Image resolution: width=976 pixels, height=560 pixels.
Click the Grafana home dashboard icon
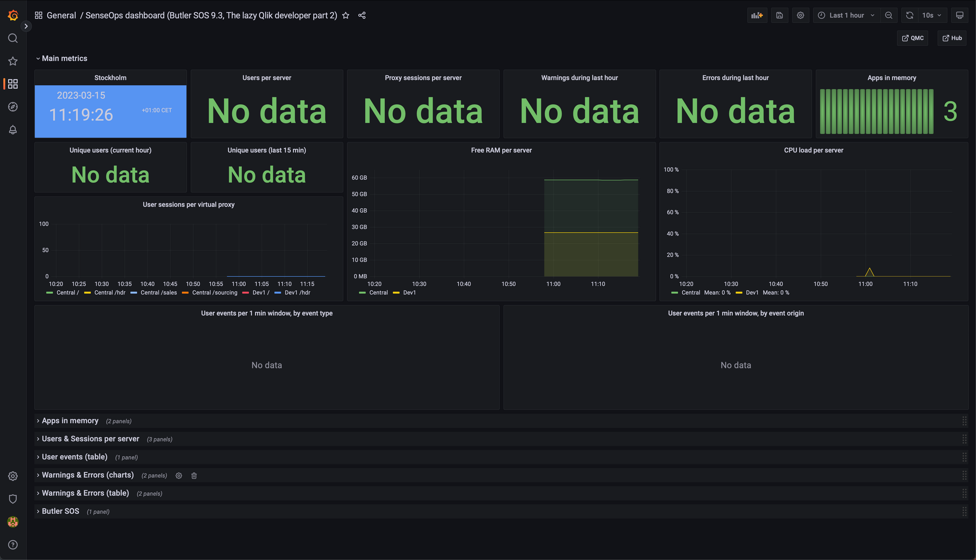click(x=12, y=16)
